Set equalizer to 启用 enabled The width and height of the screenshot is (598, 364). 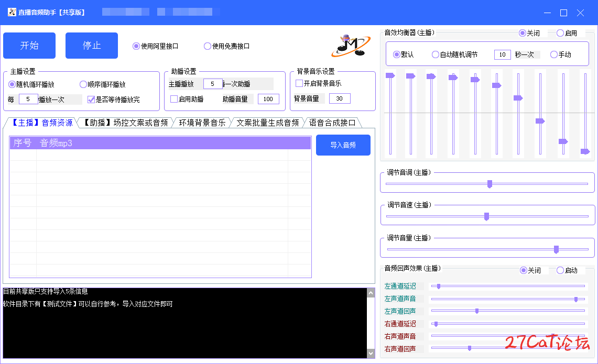coord(567,33)
